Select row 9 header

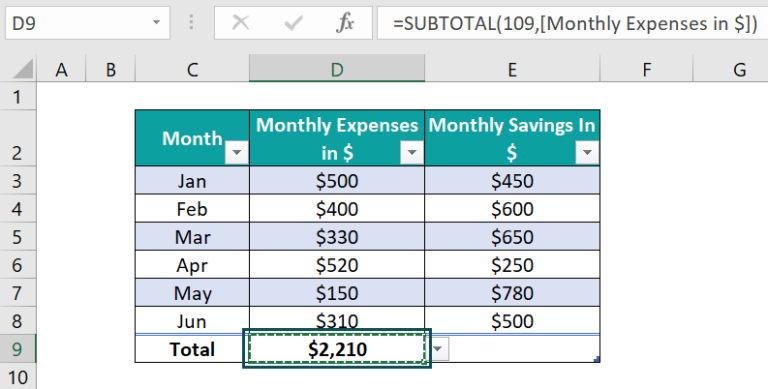18,349
